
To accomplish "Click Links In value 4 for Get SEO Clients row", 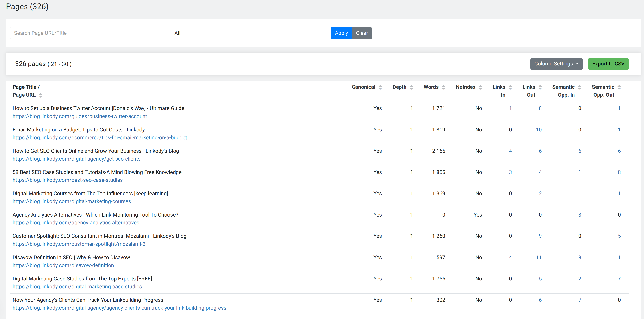I will click(x=510, y=151).
